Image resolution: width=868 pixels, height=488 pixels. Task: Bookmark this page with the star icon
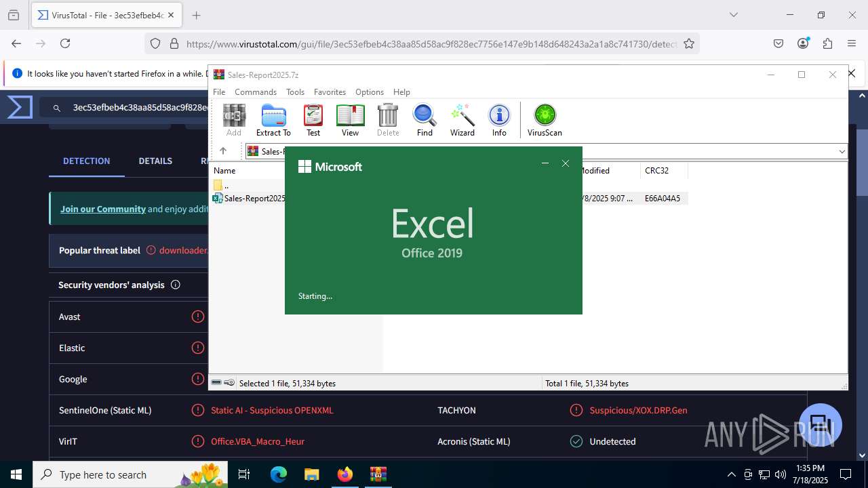(x=689, y=43)
